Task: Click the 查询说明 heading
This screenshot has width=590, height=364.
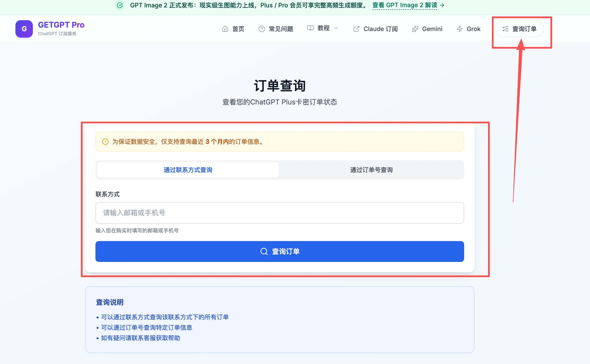Action: (110, 302)
